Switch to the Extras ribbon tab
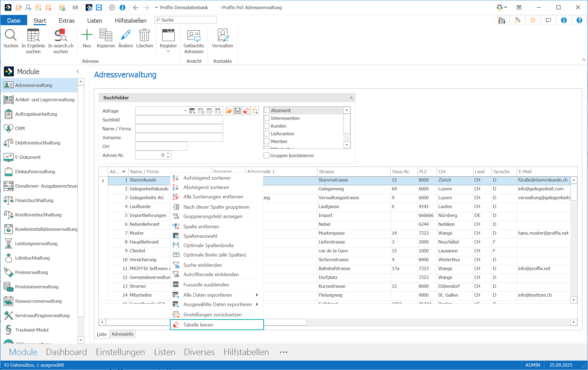 pos(67,20)
